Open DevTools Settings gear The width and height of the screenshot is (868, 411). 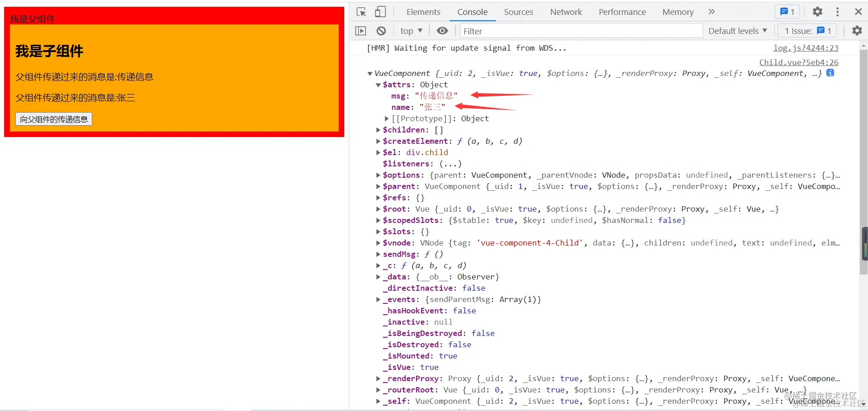tap(817, 12)
